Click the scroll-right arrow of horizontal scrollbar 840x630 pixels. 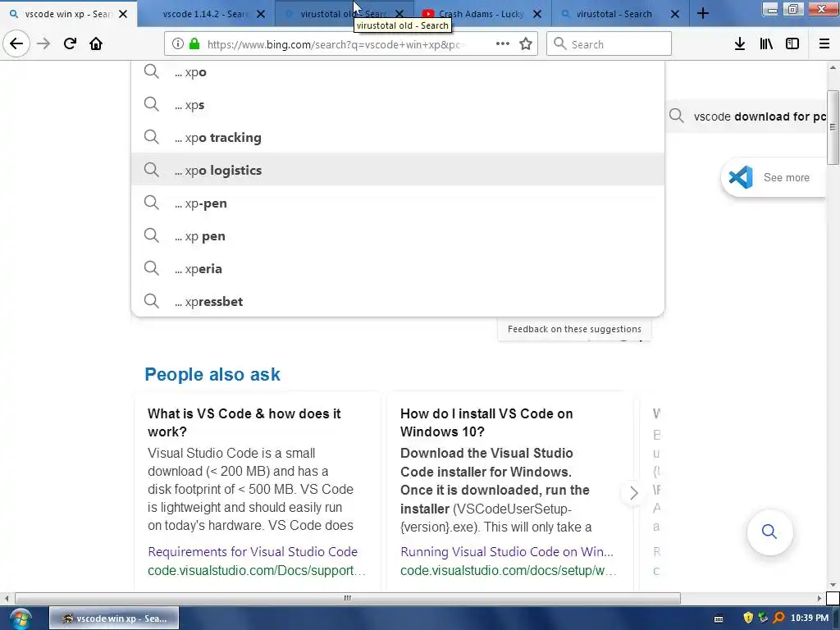[x=819, y=598]
